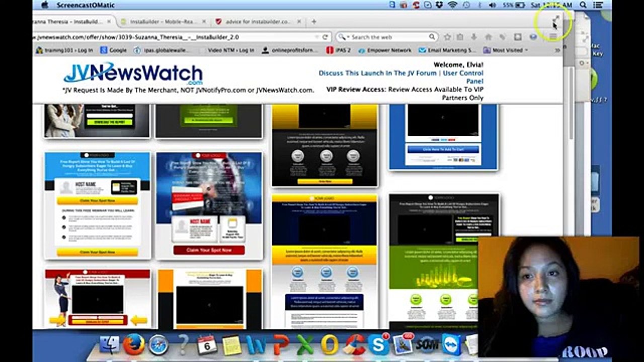644x362 pixels.
Task: Click the fullscreen arrows icon in Firefox
Action: click(x=555, y=20)
